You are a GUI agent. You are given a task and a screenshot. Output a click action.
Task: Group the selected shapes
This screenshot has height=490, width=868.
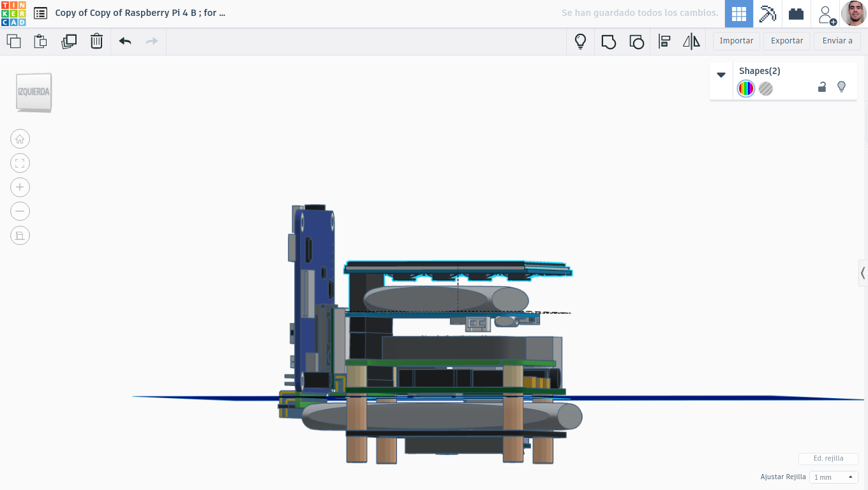tap(608, 41)
